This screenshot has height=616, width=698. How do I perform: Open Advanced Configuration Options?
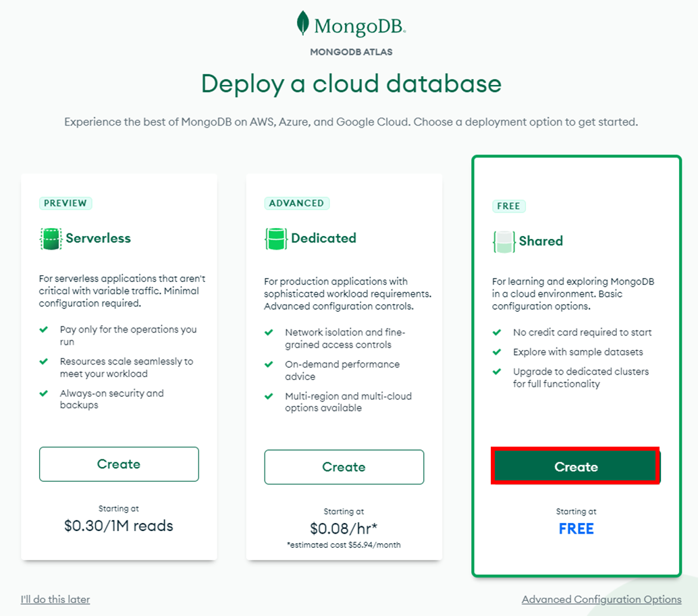coord(601,599)
